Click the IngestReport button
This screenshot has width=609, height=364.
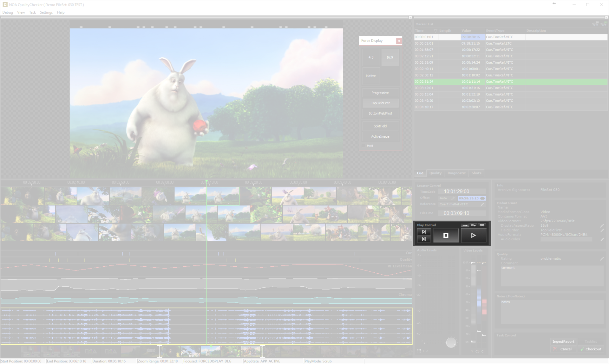(563, 341)
